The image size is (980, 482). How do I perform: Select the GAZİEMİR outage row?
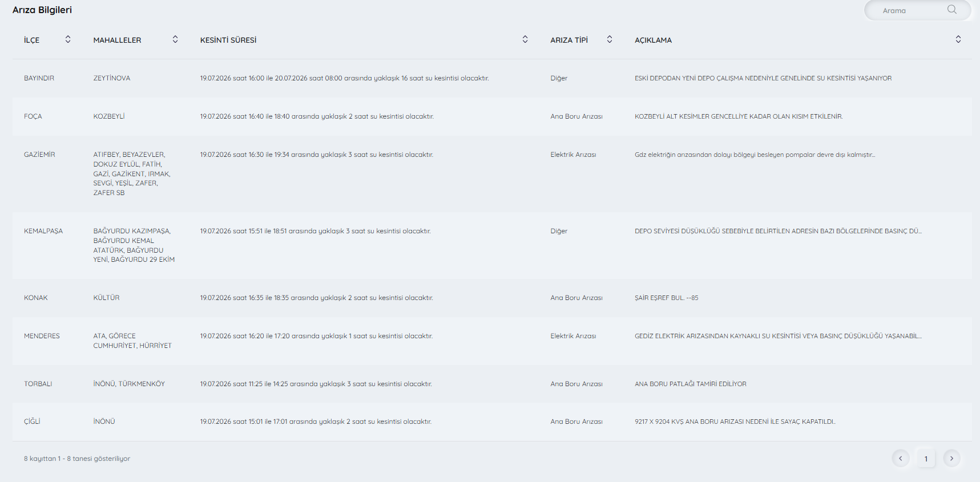coord(492,174)
